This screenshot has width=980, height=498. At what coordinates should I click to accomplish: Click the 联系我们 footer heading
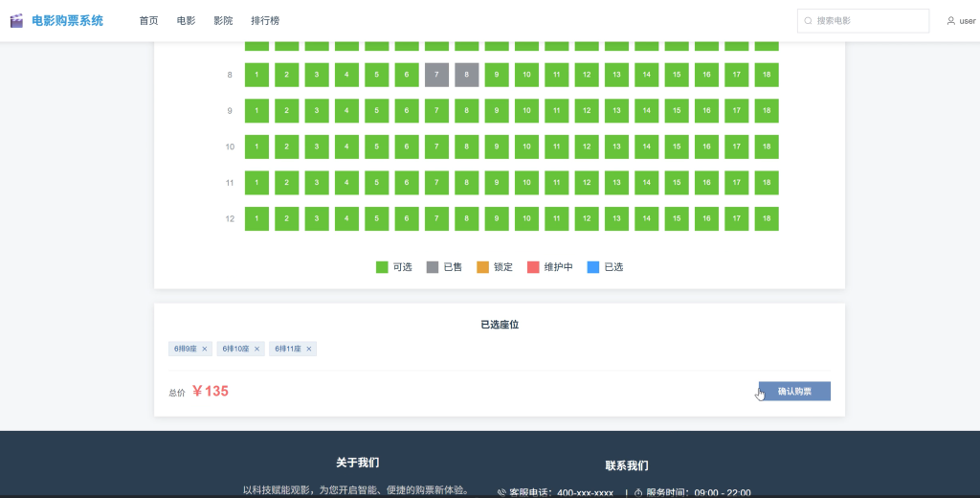[x=626, y=465]
